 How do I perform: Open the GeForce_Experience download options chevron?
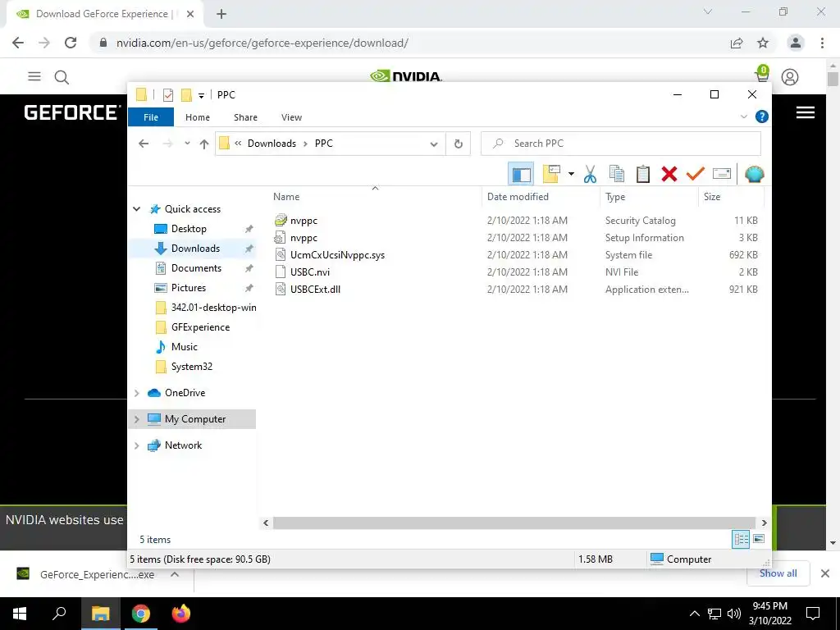pos(175,574)
